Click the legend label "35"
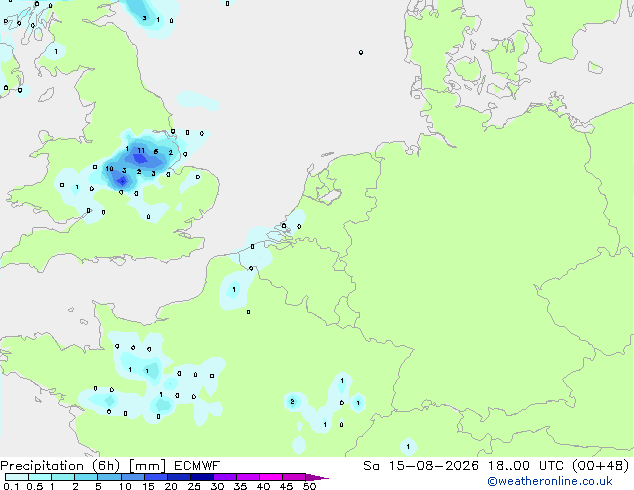Viewport: 634px width, 490px height. click(240, 486)
